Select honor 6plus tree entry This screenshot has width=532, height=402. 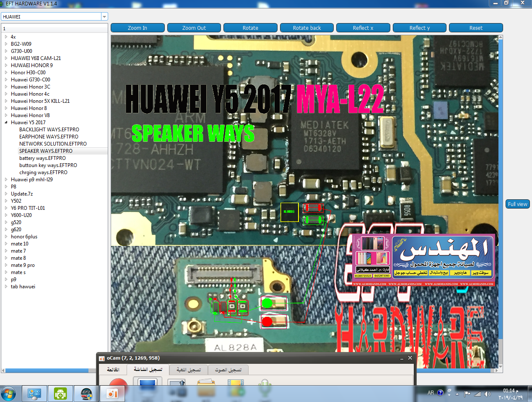[x=24, y=237]
